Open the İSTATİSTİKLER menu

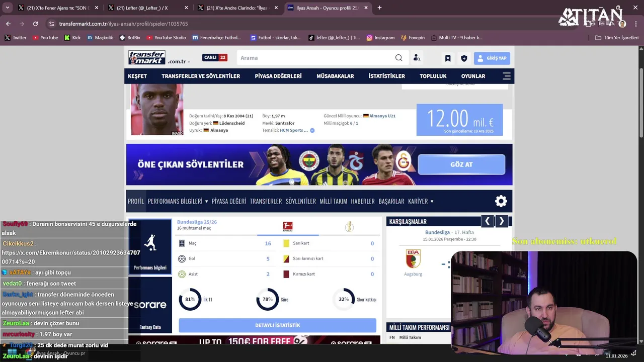[386, 76]
